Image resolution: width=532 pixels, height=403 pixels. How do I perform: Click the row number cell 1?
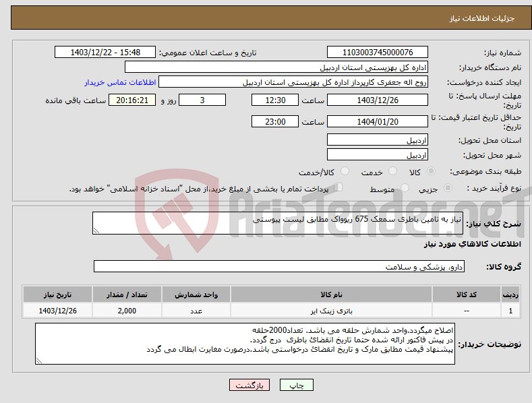[510, 311]
